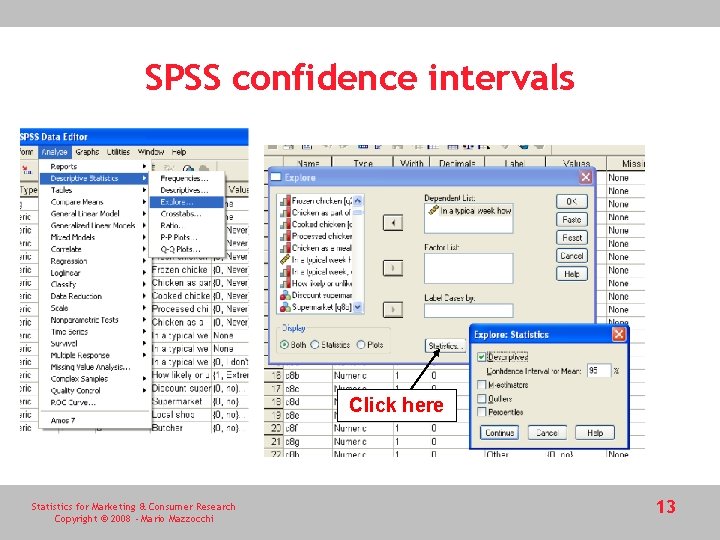Enable the Outliers checkbox

482,399
